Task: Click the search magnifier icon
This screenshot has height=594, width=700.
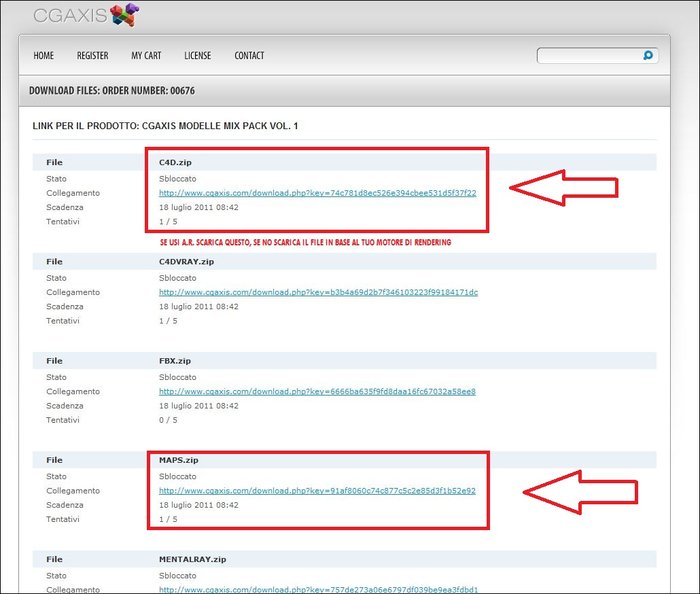Action: (648, 55)
